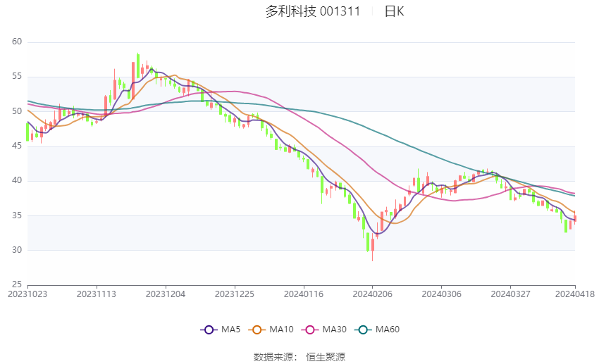
Task: Select the 20240418 date axis label
Action: (575, 294)
